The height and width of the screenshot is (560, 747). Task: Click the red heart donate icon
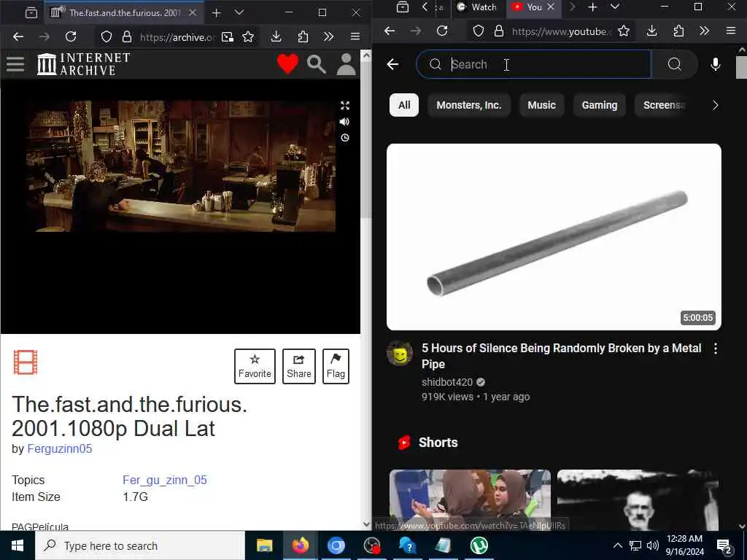coord(287,64)
